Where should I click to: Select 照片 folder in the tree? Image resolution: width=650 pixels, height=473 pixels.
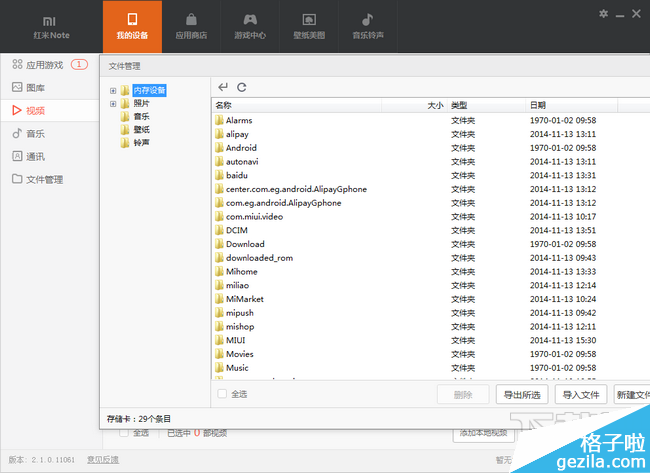click(141, 103)
